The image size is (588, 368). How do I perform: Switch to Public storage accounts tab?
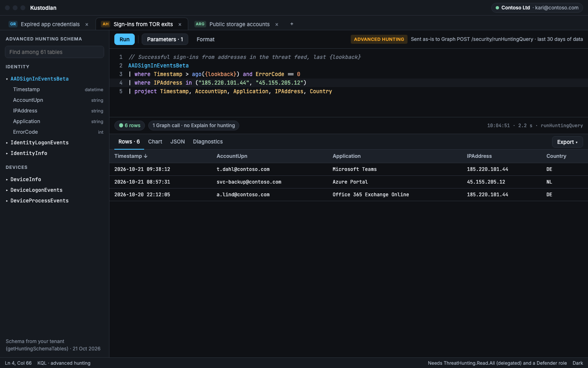tap(239, 24)
